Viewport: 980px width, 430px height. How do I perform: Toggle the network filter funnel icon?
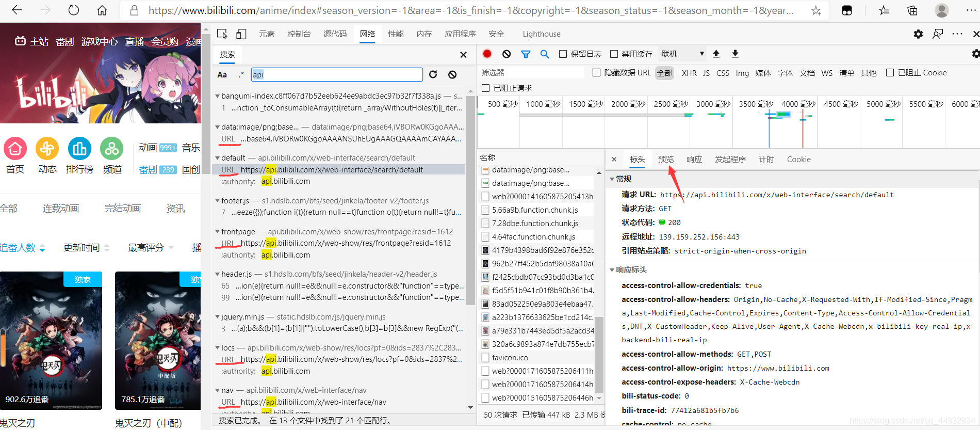pyautogui.click(x=526, y=54)
